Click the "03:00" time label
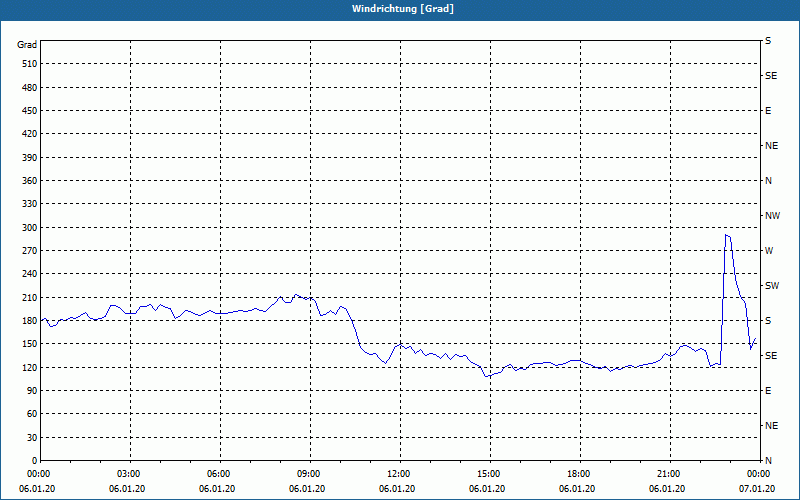This screenshot has width=800, height=500. point(128,474)
